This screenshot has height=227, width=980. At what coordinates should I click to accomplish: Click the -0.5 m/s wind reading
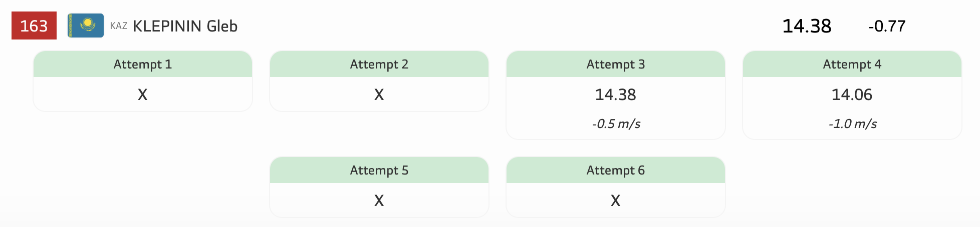[x=616, y=123]
